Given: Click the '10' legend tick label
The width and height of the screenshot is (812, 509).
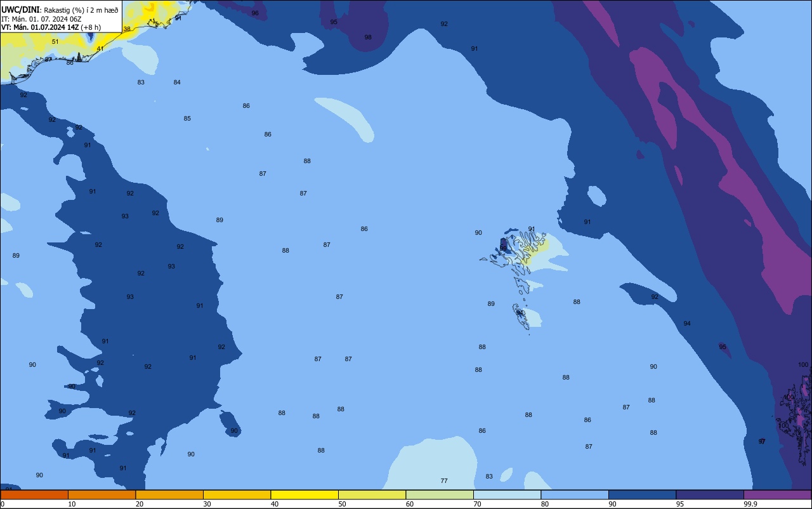Looking at the screenshot, I should tap(72, 504).
